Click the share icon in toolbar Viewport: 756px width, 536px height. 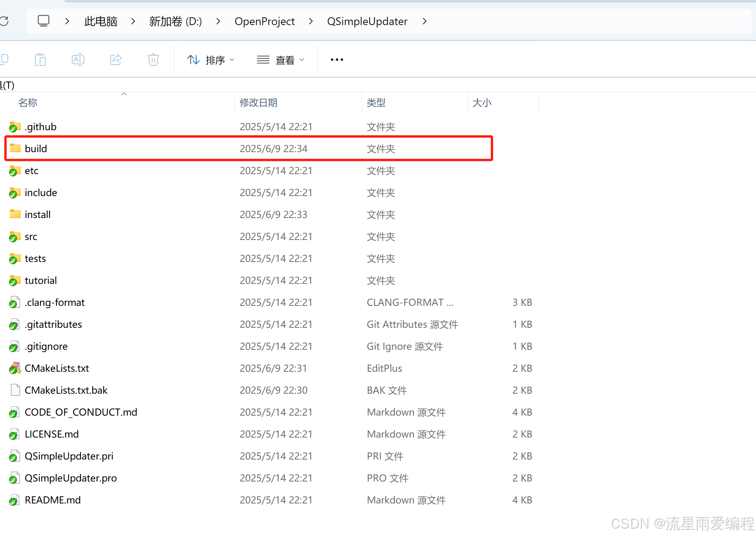click(116, 60)
